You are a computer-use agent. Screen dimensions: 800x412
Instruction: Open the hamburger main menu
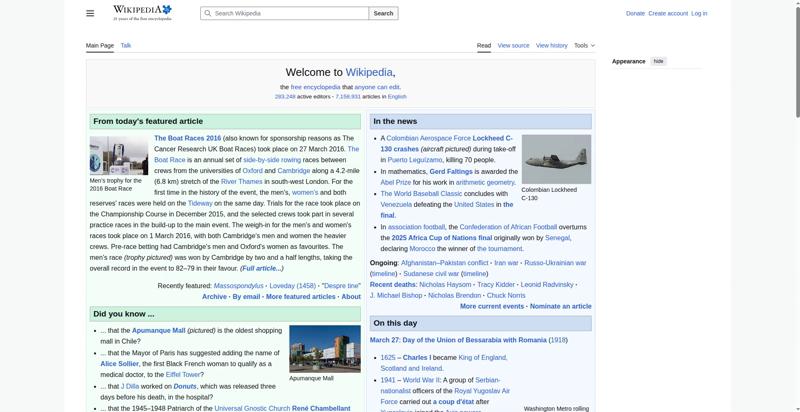tap(90, 13)
